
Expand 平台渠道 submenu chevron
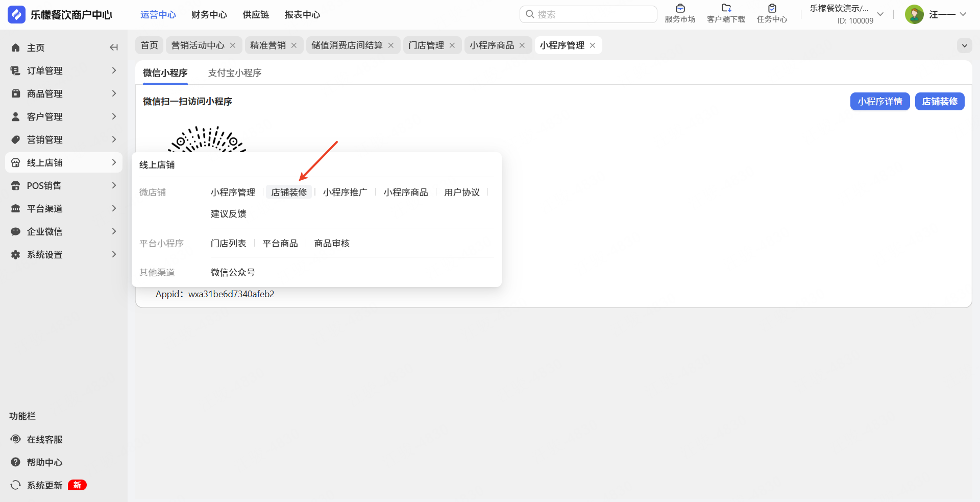tap(114, 208)
